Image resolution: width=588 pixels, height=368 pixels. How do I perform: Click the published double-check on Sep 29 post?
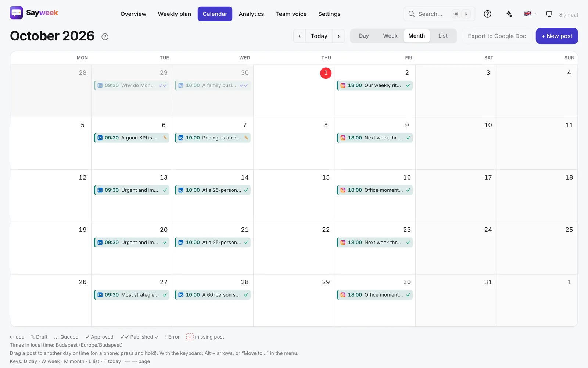163,85
